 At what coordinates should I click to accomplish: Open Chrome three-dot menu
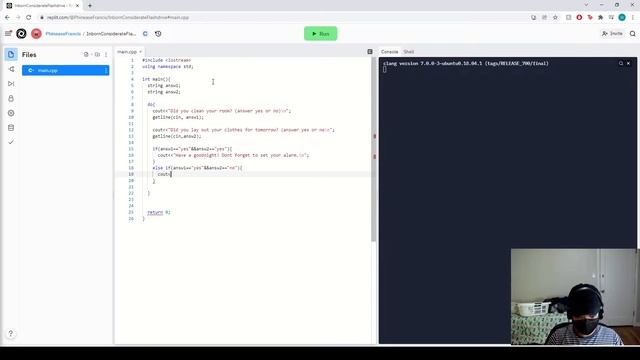[633, 18]
